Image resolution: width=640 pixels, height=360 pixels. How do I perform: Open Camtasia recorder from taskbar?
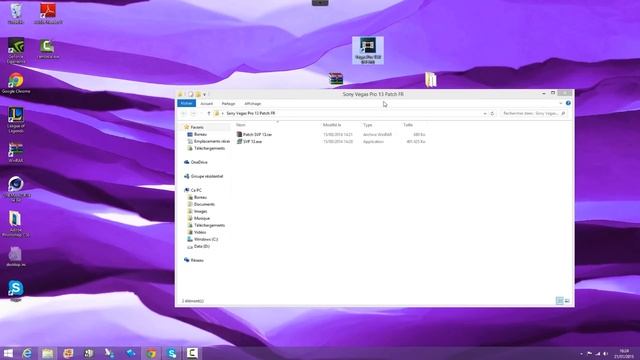(x=192, y=353)
